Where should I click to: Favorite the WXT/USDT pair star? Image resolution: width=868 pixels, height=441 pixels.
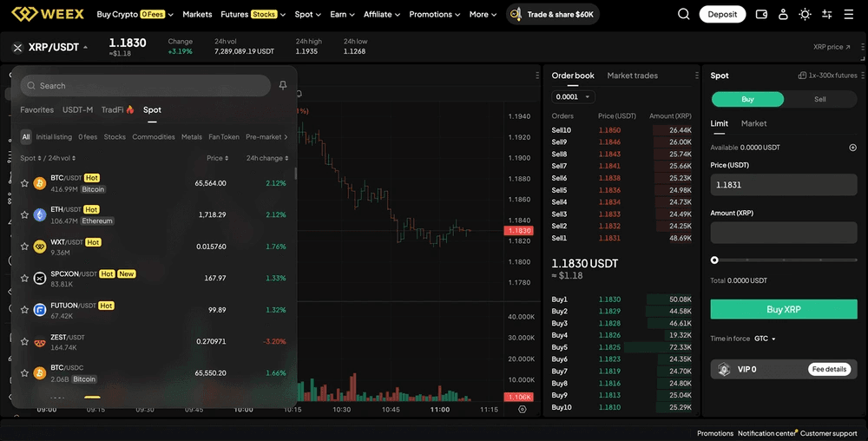[24, 247]
